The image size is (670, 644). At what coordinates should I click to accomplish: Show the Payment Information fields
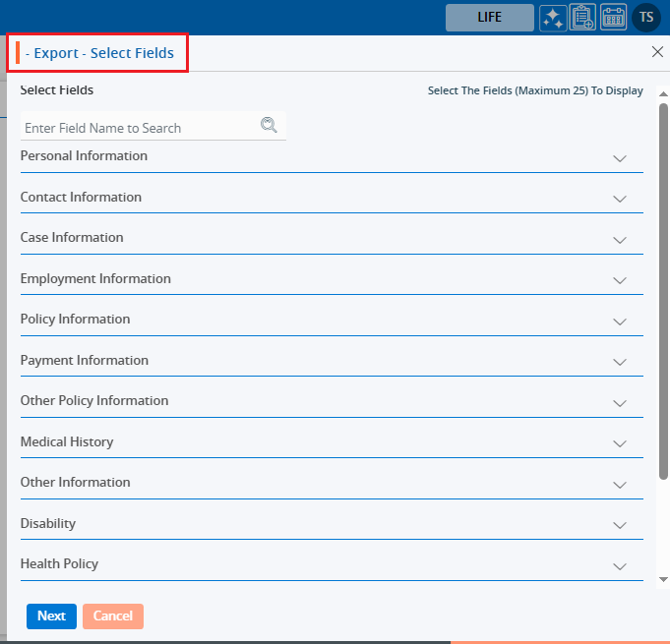pos(619,362)
